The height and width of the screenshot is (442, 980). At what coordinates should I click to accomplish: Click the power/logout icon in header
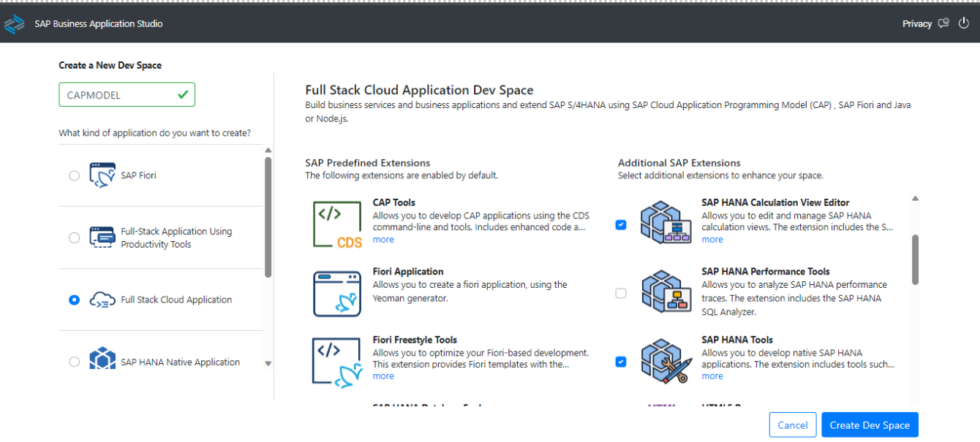[x=963, y=23]
